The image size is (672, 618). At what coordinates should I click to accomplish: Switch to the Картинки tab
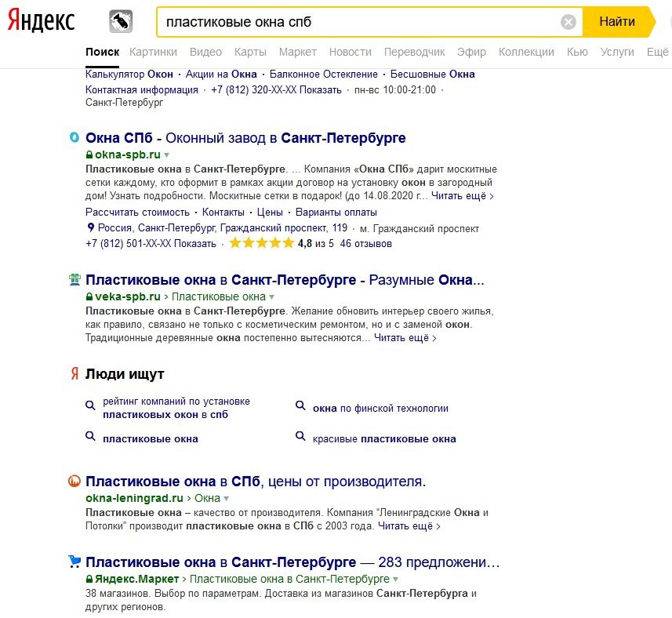click(153, 52)
